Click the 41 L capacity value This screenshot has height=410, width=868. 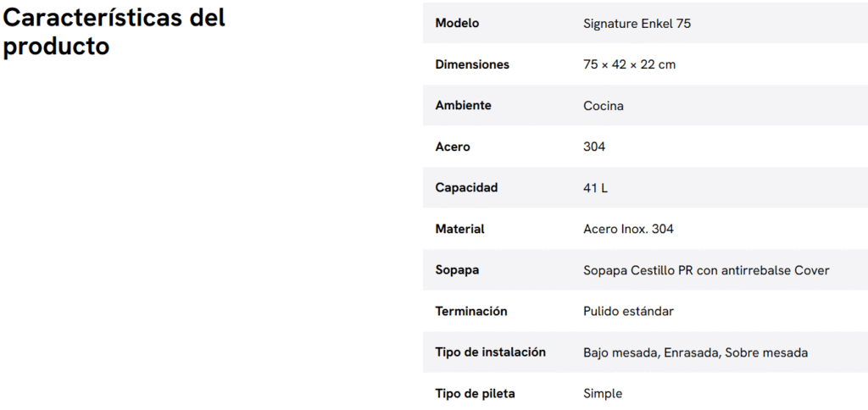coord(595,188)
